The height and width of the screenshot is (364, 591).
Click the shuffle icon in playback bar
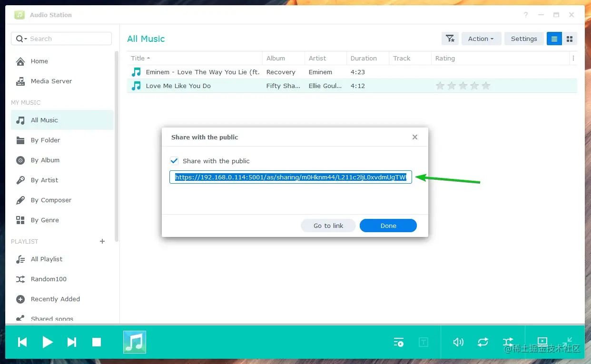(508, 342)
